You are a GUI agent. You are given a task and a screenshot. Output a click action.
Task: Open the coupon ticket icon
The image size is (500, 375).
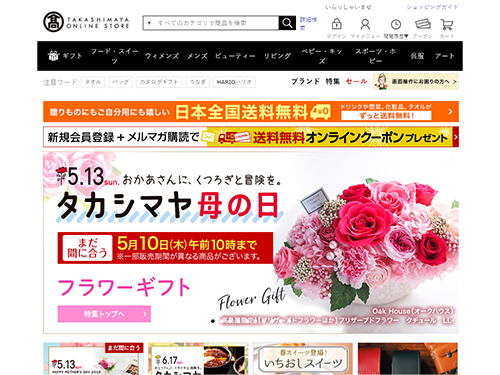coord(423,24)
